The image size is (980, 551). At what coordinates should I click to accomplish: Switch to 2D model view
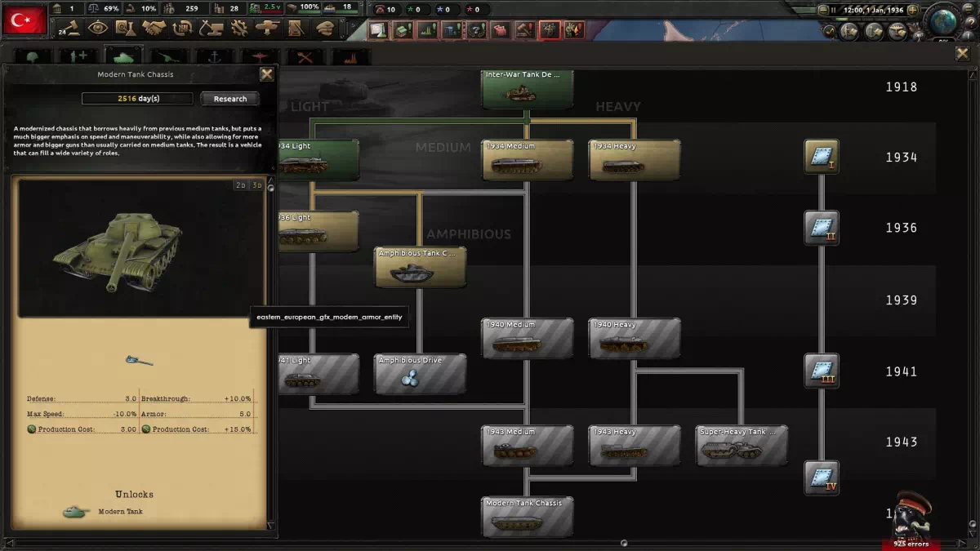tap(240, 185)
